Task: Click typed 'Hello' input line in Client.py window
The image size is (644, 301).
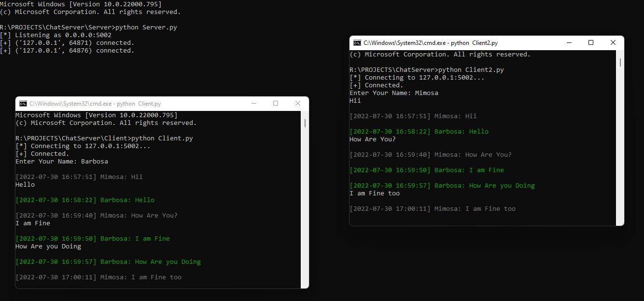Action: [25, 185]
